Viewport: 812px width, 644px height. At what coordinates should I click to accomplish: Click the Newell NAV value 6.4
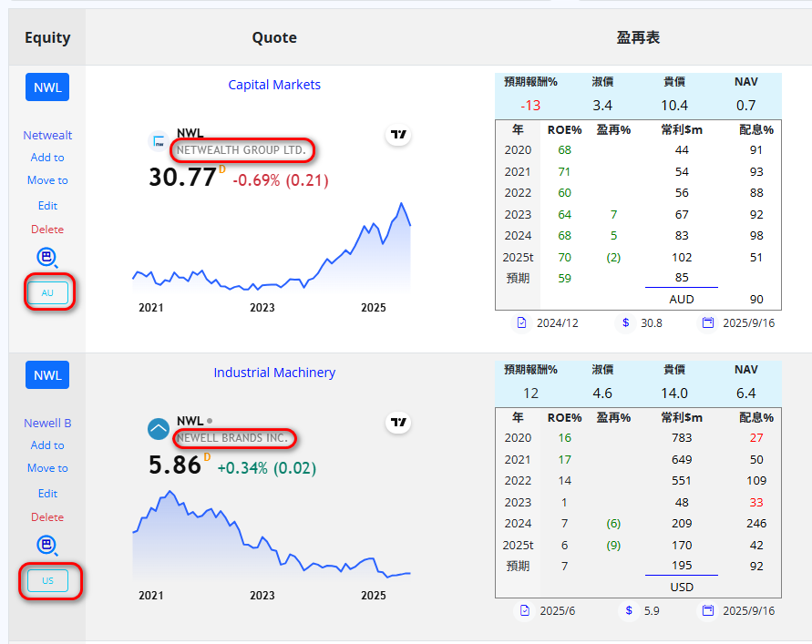coord(745,394)
